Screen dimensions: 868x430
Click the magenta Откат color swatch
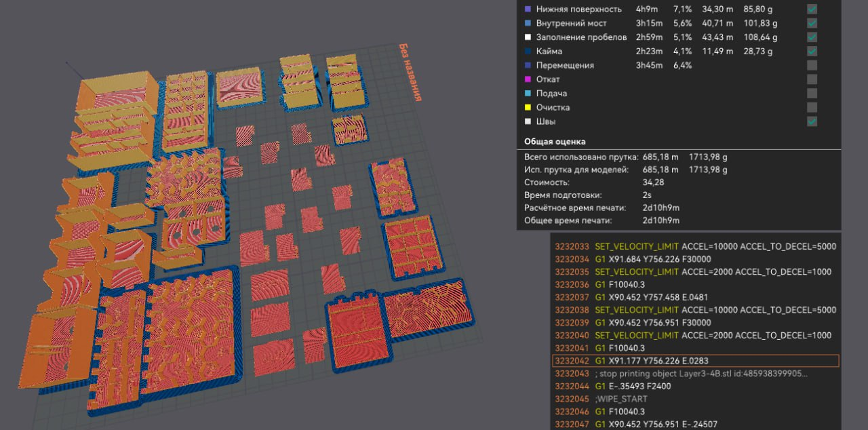point(528,79)
